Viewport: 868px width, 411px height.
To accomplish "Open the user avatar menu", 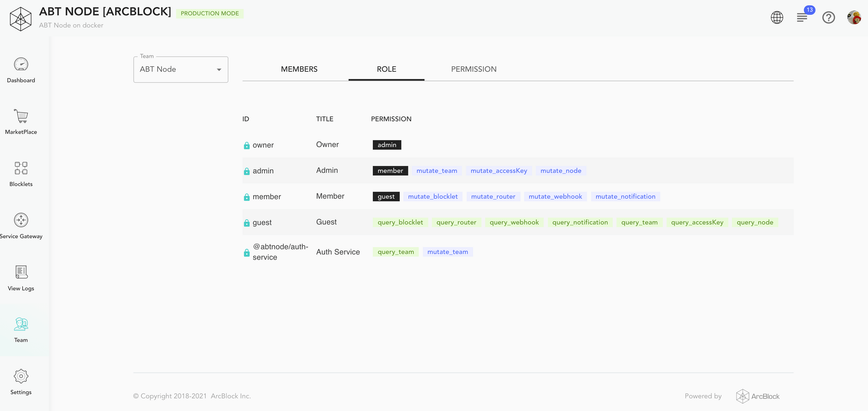I will click(854, 17).
